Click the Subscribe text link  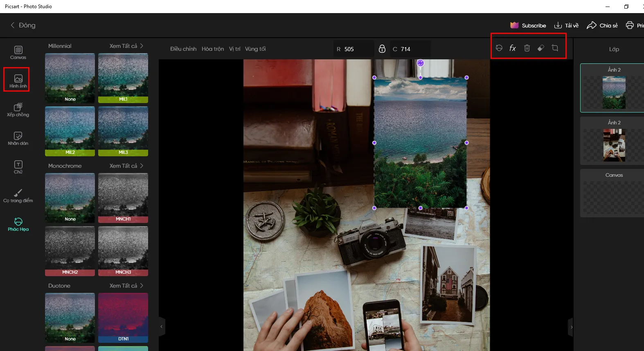(534, 25)
